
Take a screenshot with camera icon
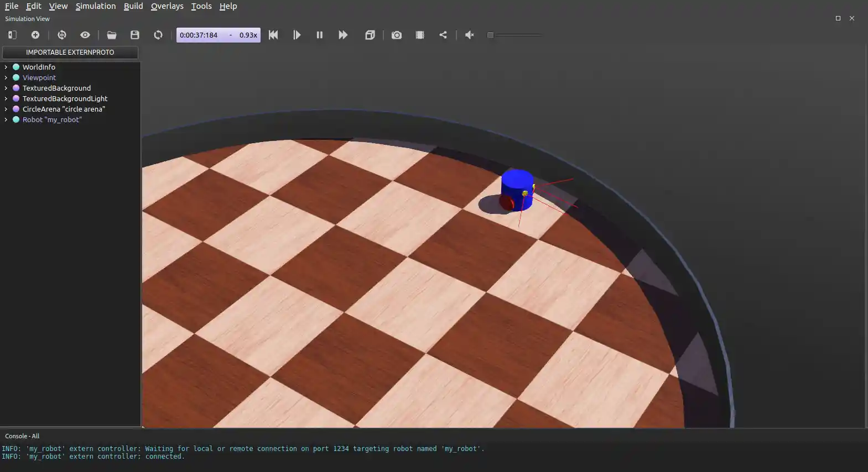pos(397,35)
